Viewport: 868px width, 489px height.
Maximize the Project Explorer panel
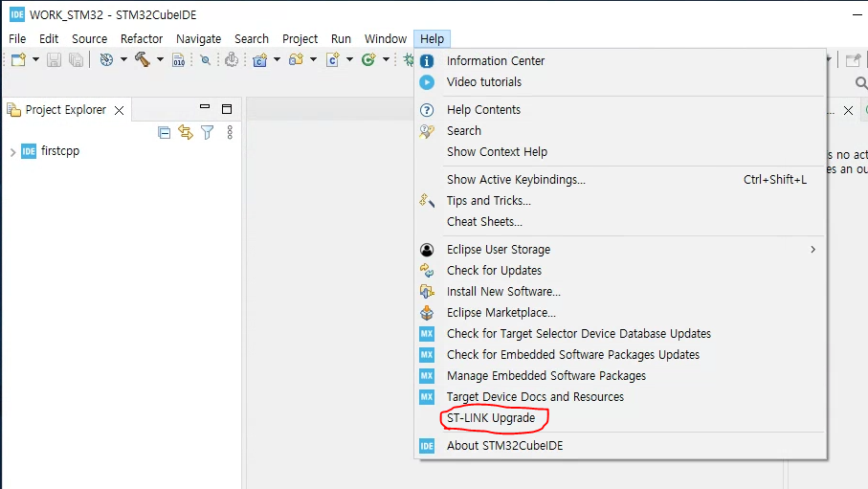pyautogui.click(x=227, y=109)
